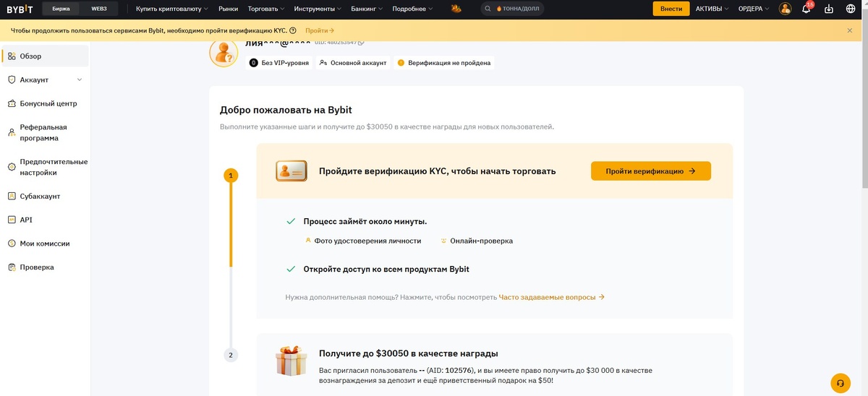Viewport: 868px width, 396px height.
Task: Expand the Подробнее menu
Action: click(x=412, y=9)
